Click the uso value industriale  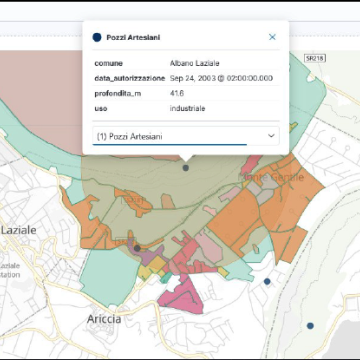click(187, 108)
